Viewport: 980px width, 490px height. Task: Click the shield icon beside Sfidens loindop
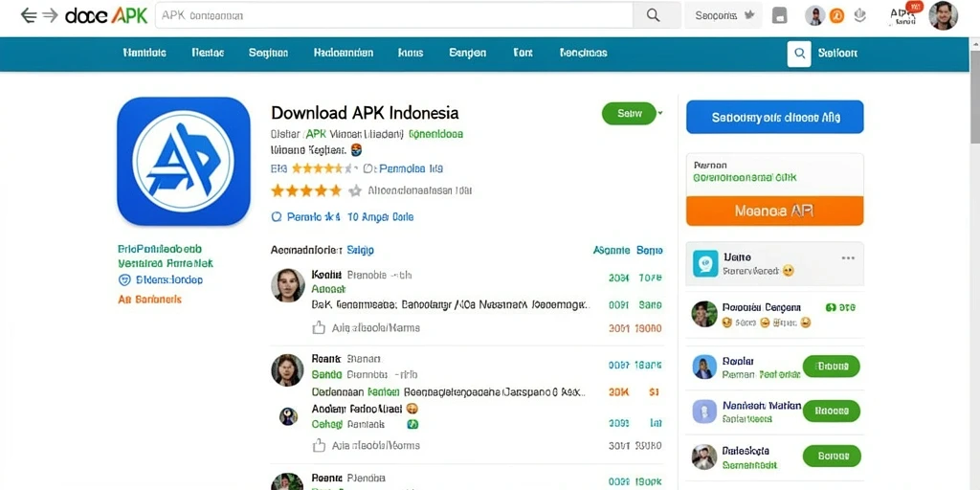(124, 280)
